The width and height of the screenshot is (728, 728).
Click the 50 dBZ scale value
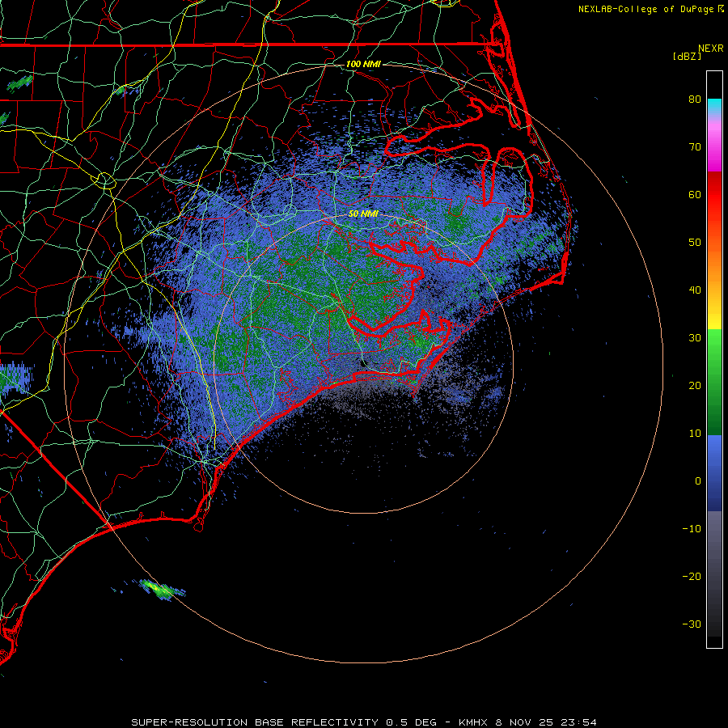tap(695, 243)
